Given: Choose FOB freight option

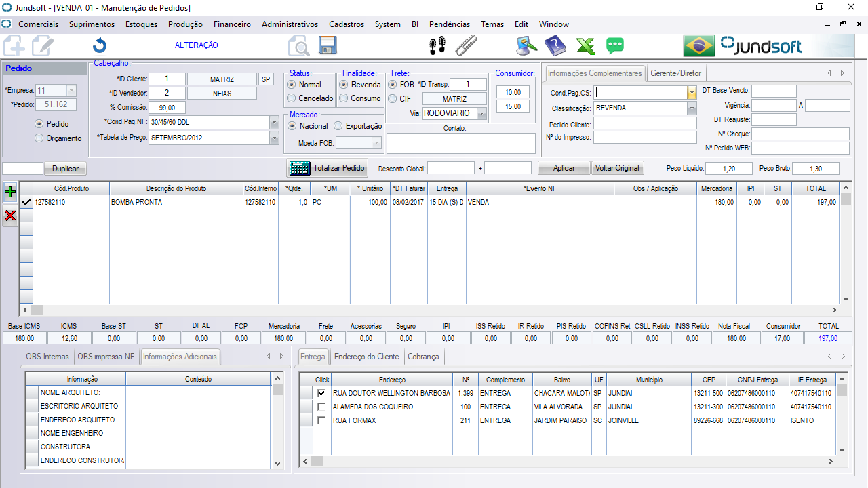Looking at the screenshot, I should 393,85.
